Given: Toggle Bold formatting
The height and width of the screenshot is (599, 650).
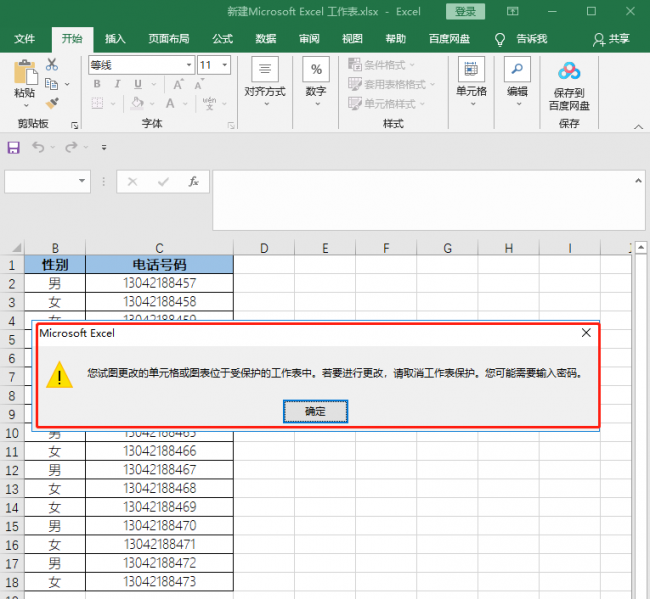Looking at the screenshot, I should point(97,84).
